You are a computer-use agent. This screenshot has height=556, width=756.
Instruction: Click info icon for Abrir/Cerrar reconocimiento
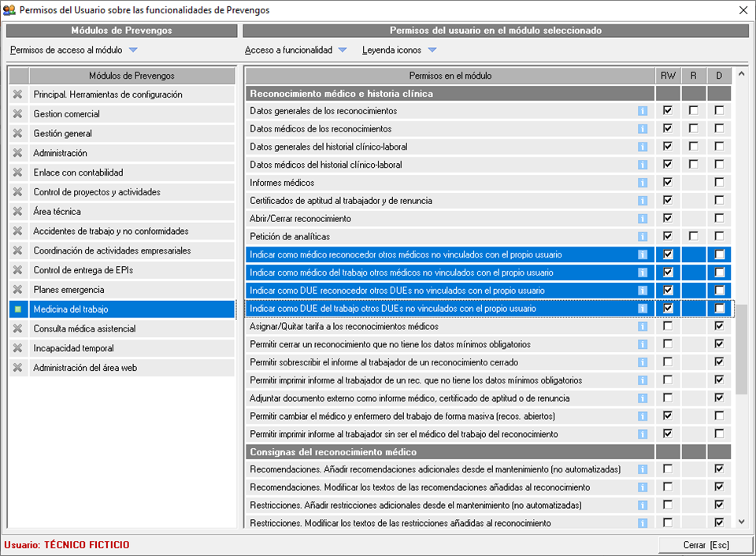click(643, 218)
